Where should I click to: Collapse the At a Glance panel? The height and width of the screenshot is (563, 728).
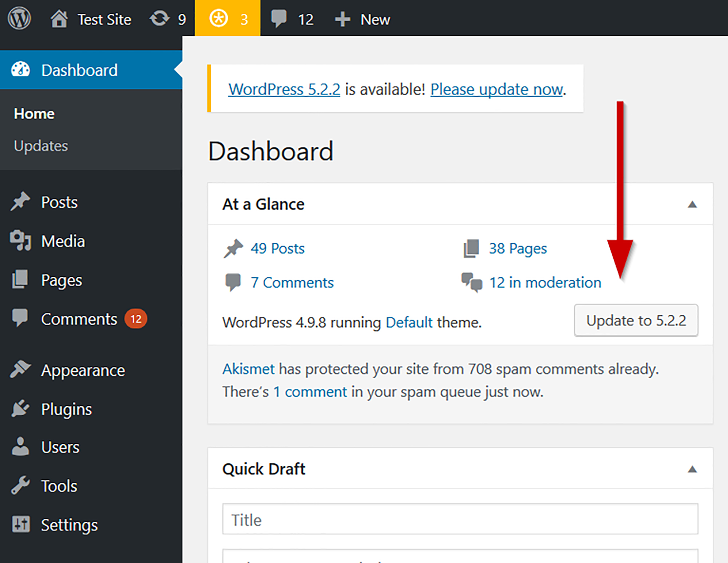pos(692,204)
